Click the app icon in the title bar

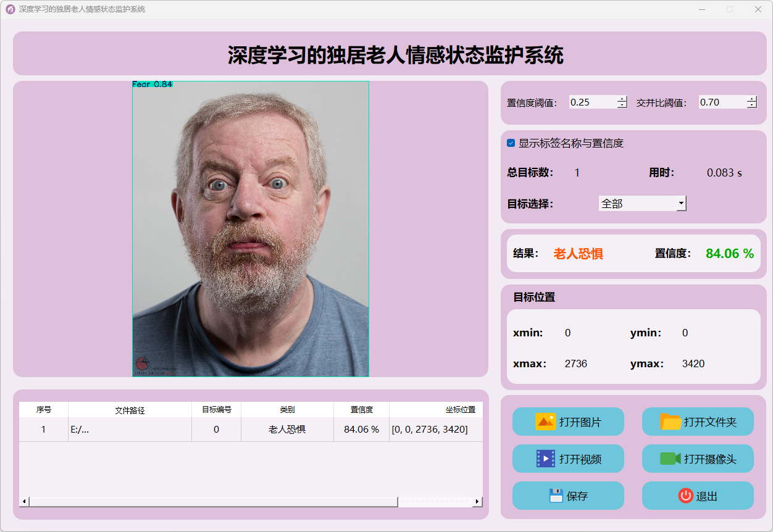point(10,9)
